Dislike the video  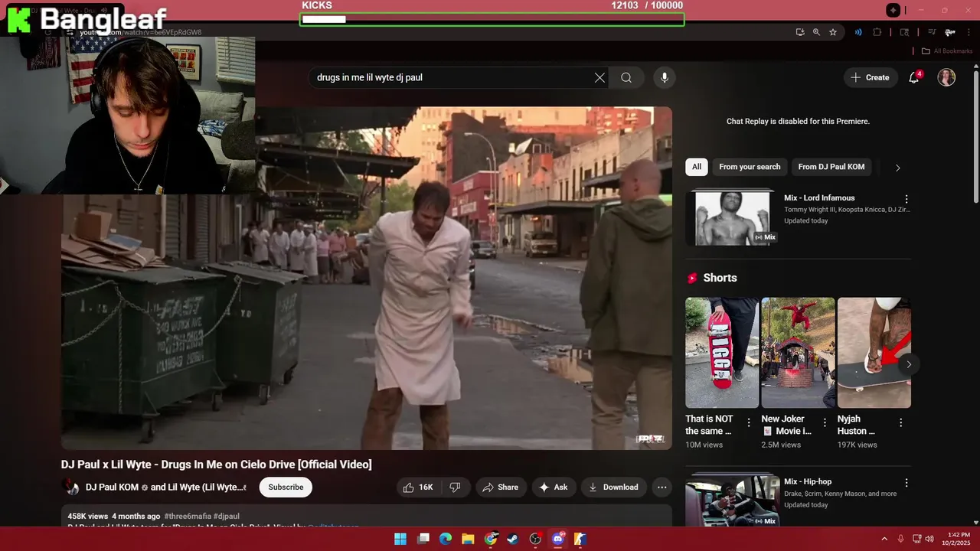pos(455,487)
